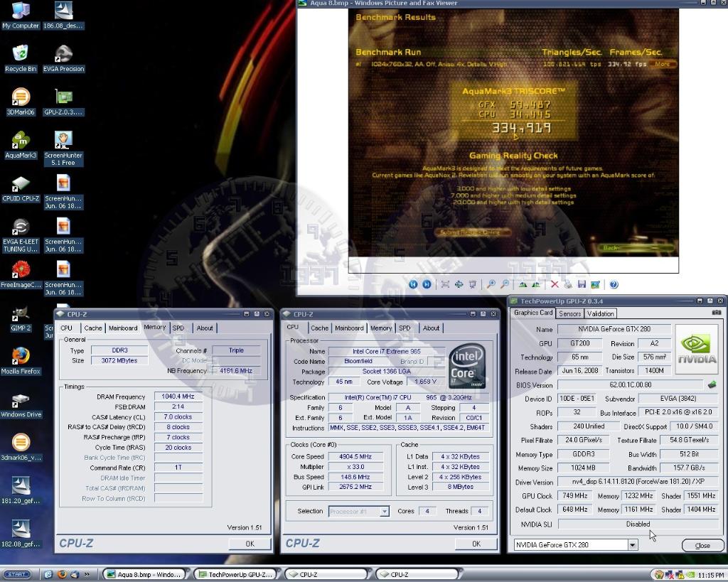Select the GIMP 2 desktop icon
The height and width of the screenshot is (582, 728).
click(x=21, y=318)
